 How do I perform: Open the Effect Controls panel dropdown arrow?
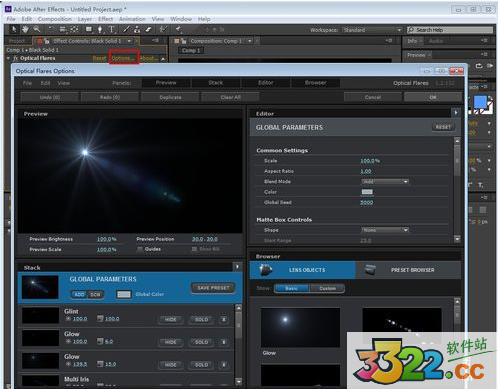coord(129,41)
